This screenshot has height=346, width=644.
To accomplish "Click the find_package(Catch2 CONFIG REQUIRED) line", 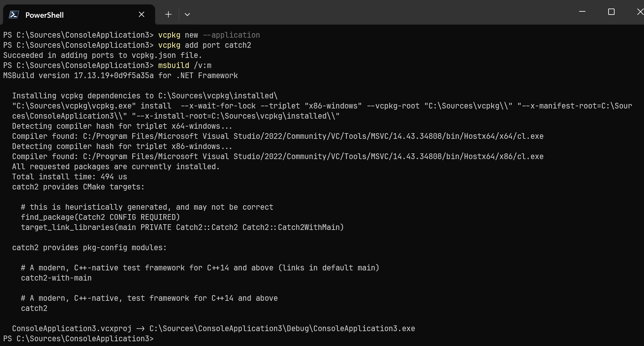I will [x=100, y=217].
